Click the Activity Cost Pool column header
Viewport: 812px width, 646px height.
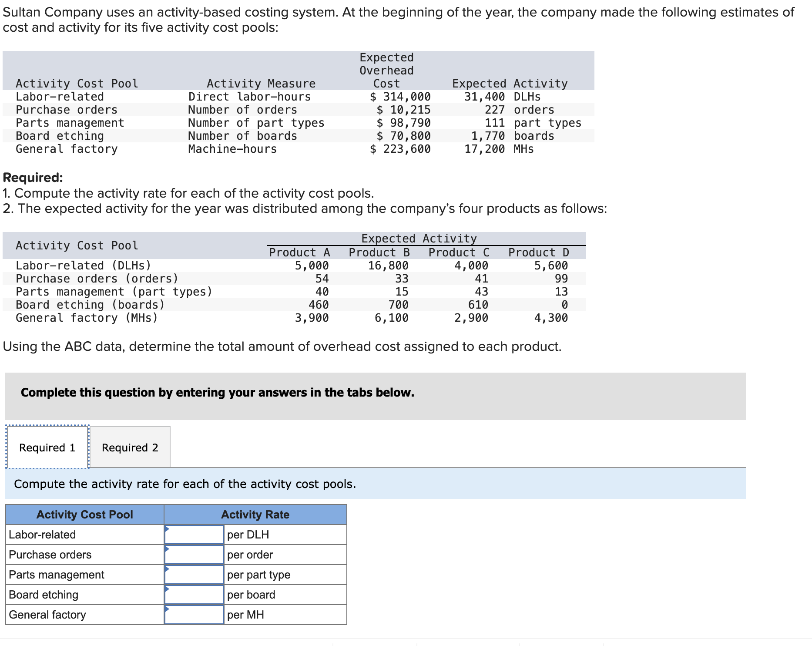click(x=84, y=514)
